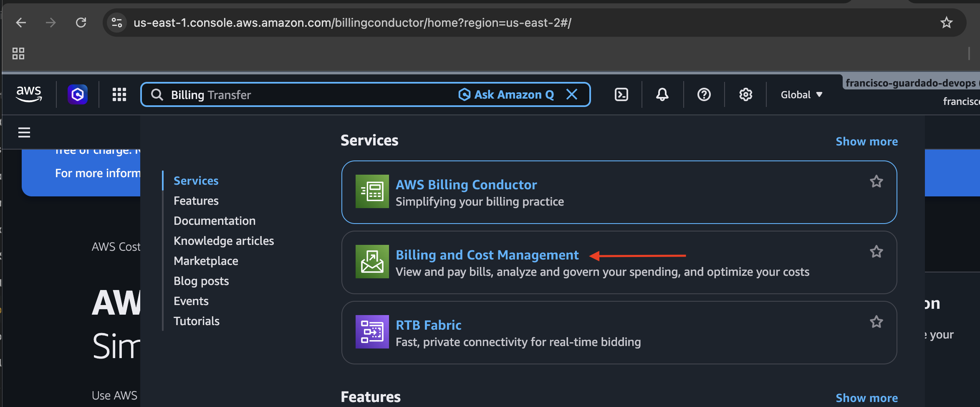This screenshot has height=407, width=980.
Task: Bookmark this page with star icon
Action: click(x=947, y=23)
